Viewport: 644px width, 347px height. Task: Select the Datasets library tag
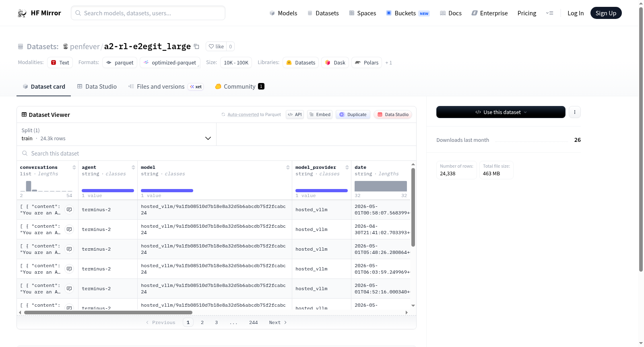pos(301,62)
